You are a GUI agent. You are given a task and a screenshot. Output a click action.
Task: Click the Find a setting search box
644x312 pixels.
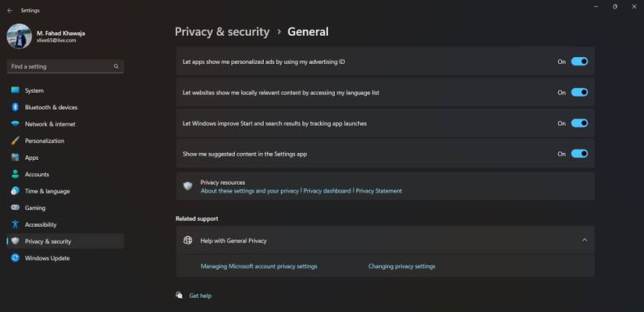[61, 67]
